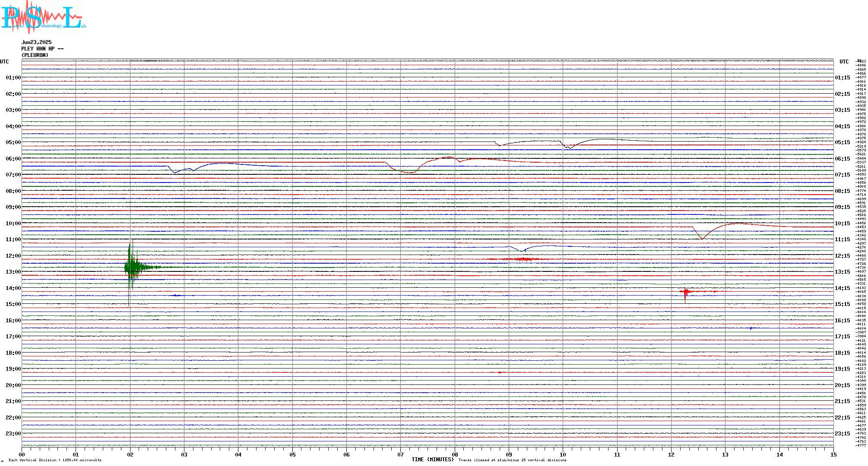Click minute tick label 05 on bottom axis

292,455
